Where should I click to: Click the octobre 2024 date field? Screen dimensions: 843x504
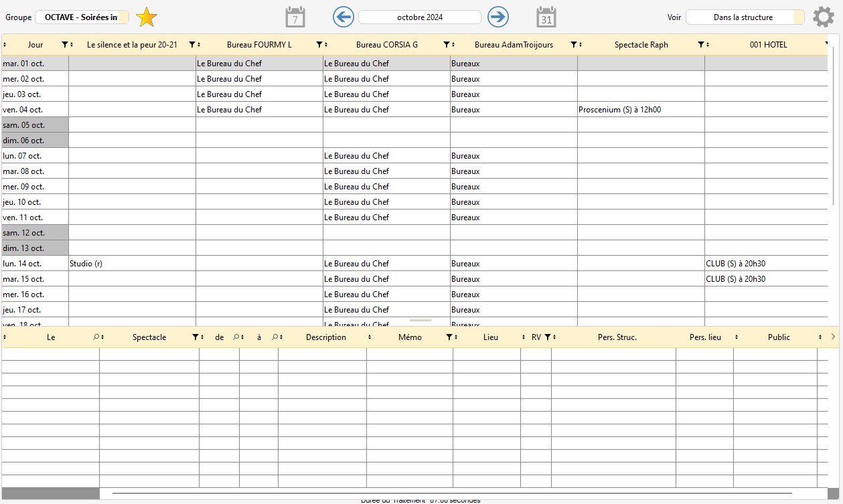point(420,17)
